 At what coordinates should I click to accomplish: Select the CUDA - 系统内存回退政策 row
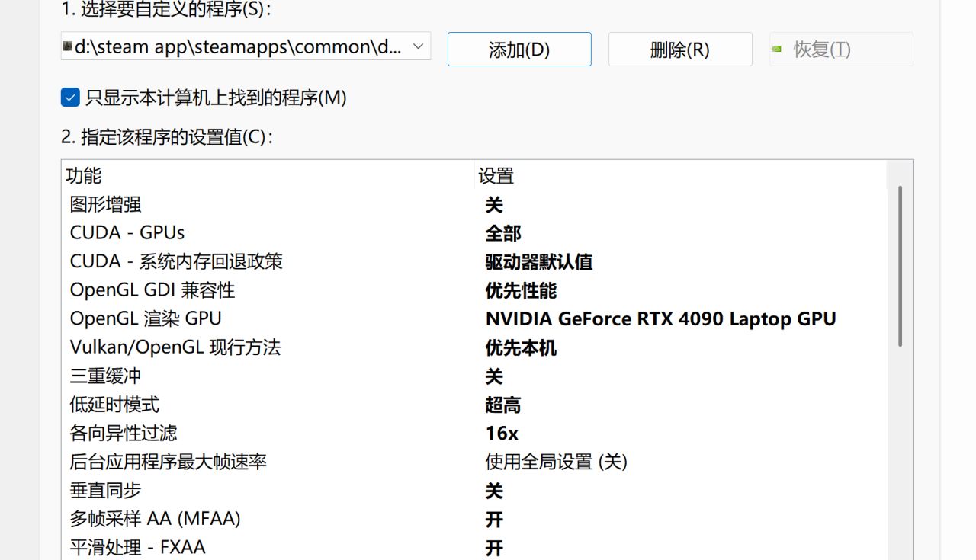pyautogui.click(x=474, y=262)
